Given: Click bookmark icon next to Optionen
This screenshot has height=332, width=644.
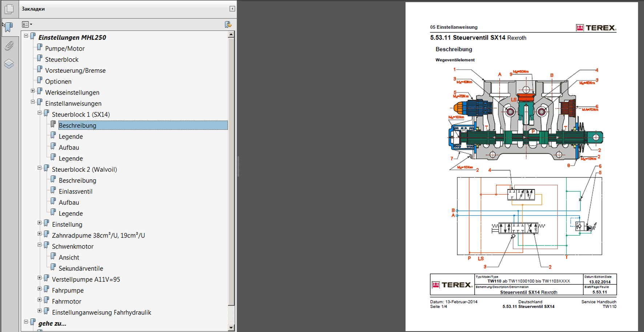Looking at the screenshot, I should 40,81.
